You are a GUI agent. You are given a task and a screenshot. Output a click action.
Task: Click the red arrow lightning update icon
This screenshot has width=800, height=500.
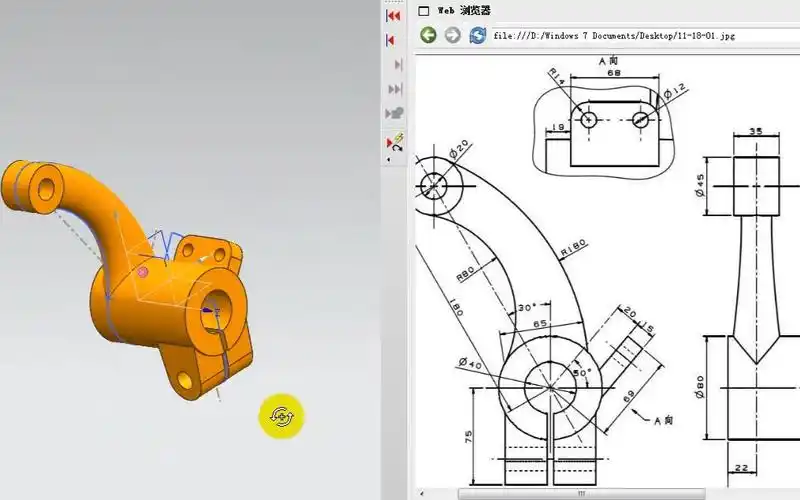(x=394, y=142)
